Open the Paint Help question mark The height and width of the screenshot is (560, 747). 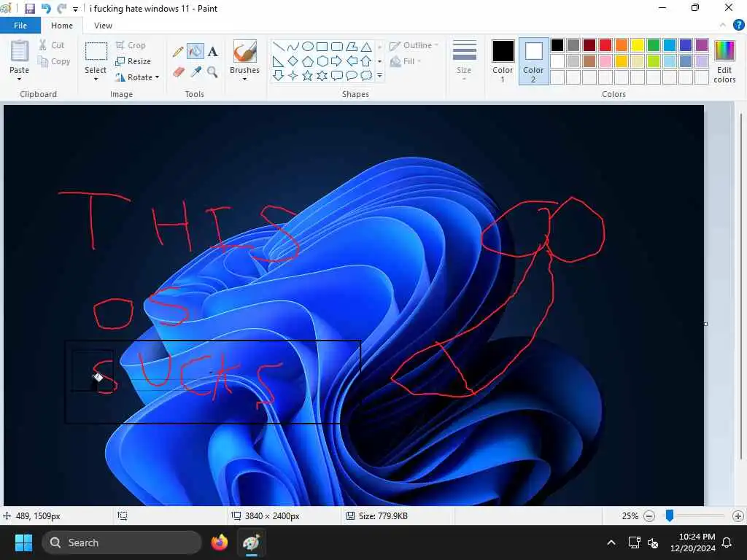739,26
